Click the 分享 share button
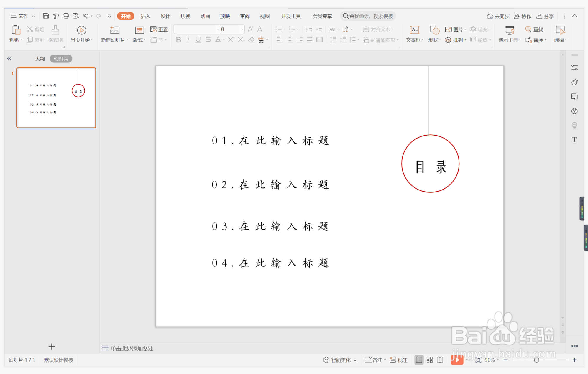588x374 pixels. click(x=545, y=16)
